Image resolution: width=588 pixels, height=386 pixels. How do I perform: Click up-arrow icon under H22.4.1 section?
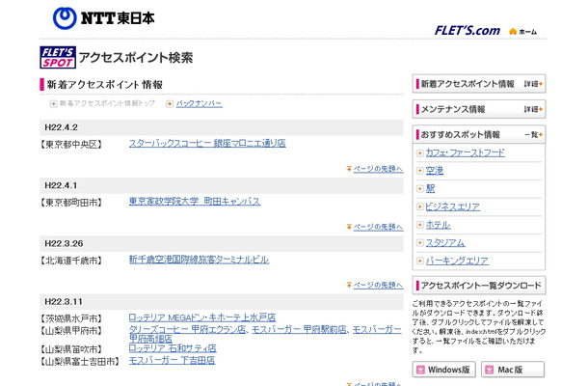(349, 227)
